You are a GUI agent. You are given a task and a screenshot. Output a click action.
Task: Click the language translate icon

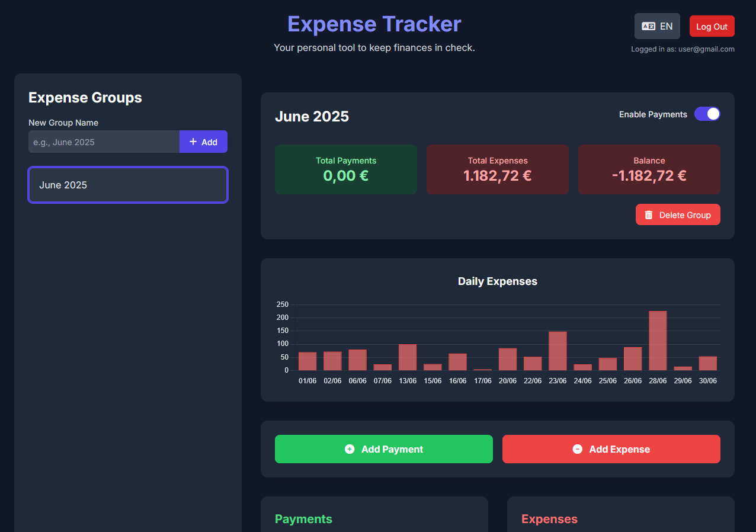point(648,26)
